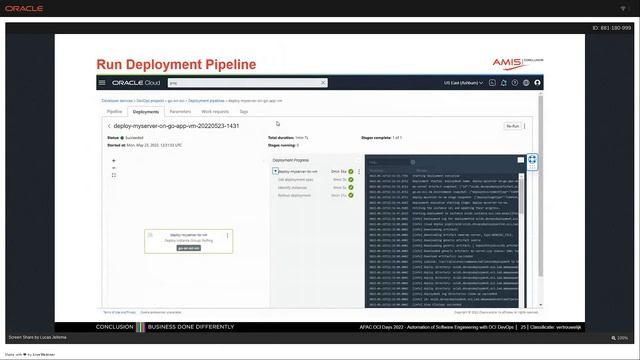Switch to the Pipeline tab

(114, 111)
